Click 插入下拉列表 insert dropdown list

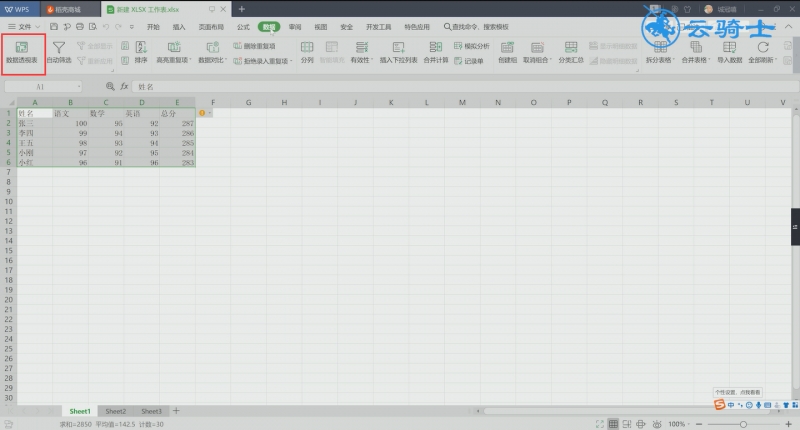(398, 53)
